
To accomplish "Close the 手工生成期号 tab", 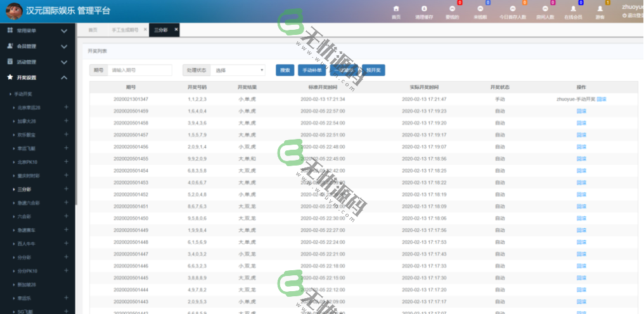I will click(145, 30).
